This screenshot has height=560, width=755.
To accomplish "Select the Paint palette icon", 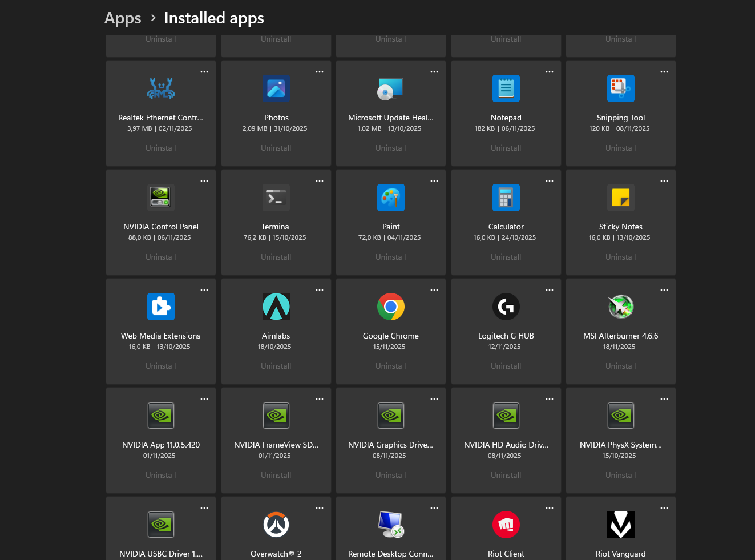I will point(391,198).
